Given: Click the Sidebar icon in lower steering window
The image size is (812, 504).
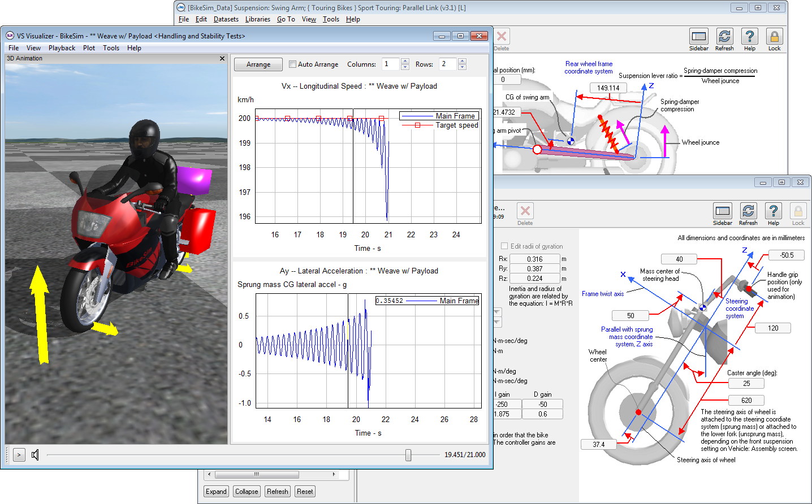Looking at the screenshot, I should click(x=722, y=212).
